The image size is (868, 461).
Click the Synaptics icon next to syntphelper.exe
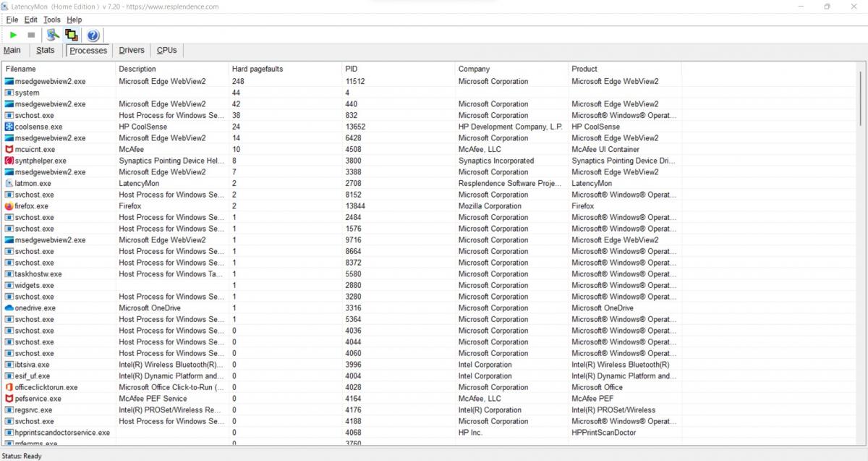[x=9, y=161]
